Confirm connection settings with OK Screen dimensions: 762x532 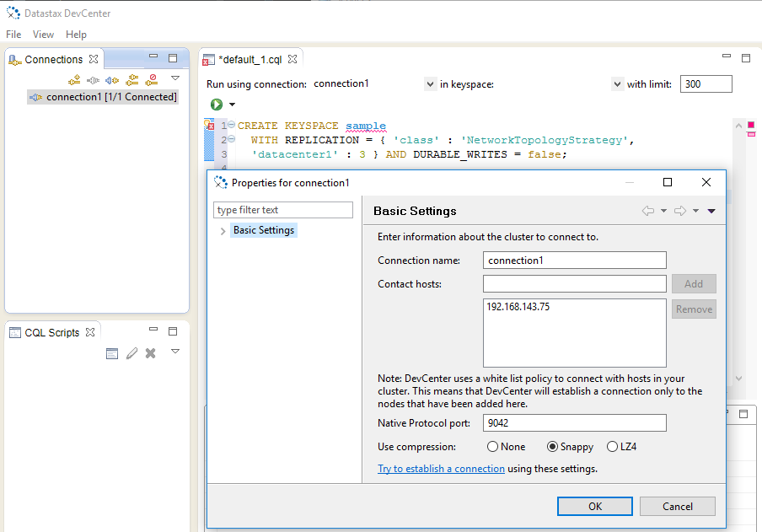click(x=594, y=506)
